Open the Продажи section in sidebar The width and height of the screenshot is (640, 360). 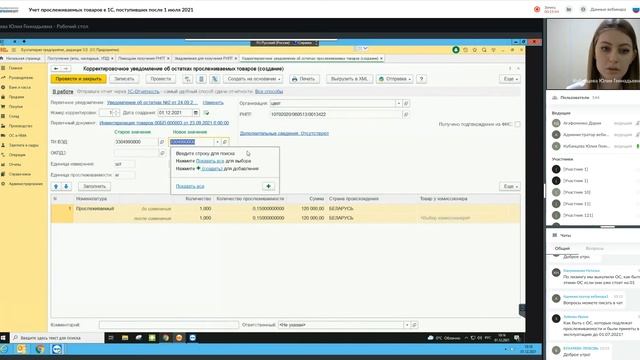point(16,97)
